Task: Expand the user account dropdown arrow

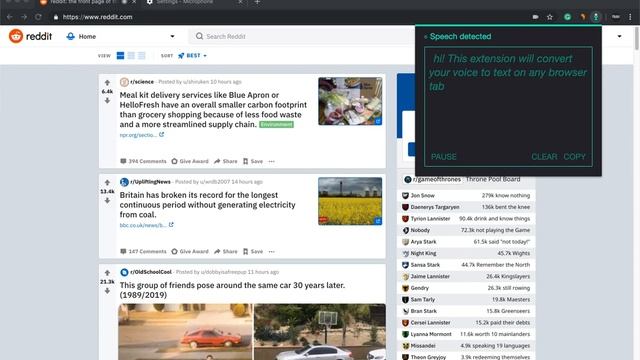Action: tap(619, 36)
